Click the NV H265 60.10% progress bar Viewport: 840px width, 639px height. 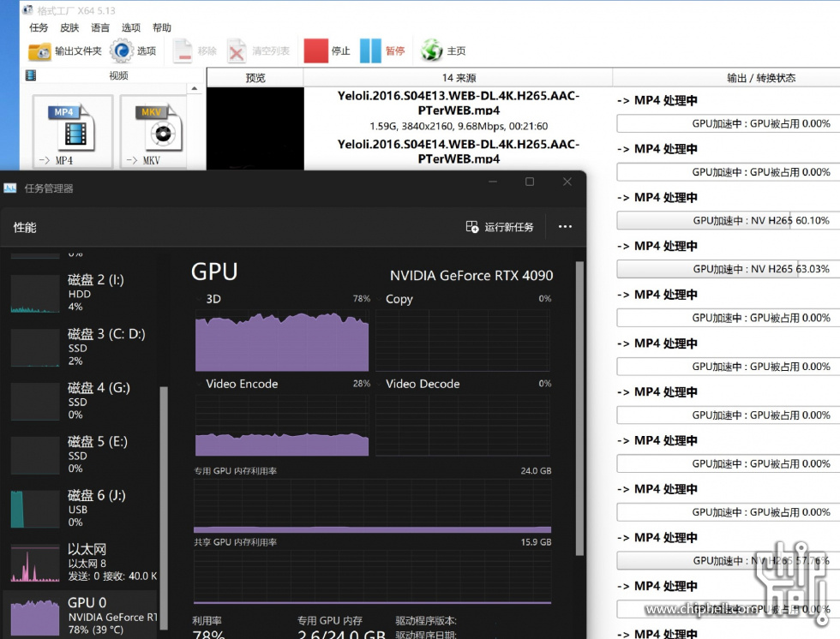tap(728, 220)
